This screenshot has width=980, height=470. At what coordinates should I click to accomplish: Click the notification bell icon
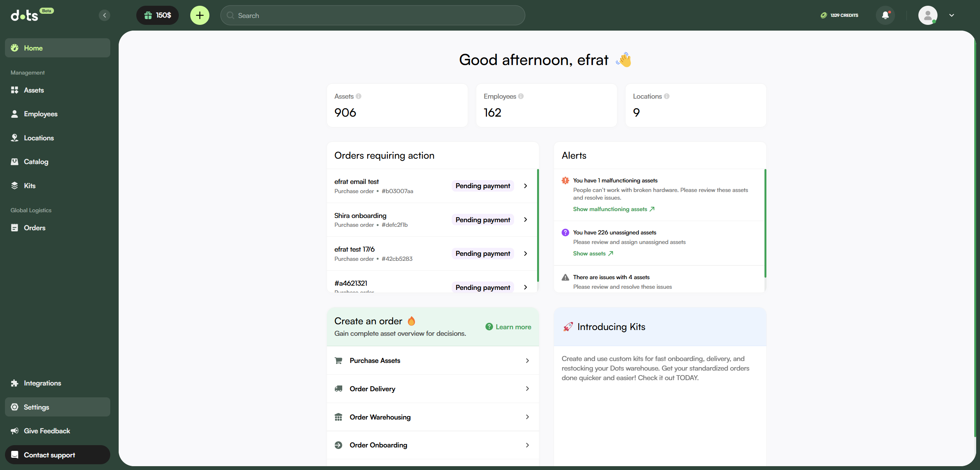(x=885, y=15)
